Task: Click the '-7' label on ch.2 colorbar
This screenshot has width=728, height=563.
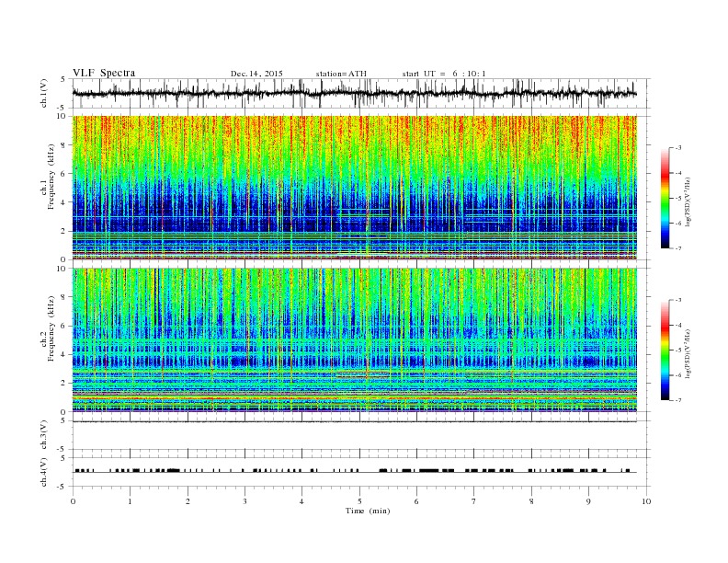Action: (677, 400)
